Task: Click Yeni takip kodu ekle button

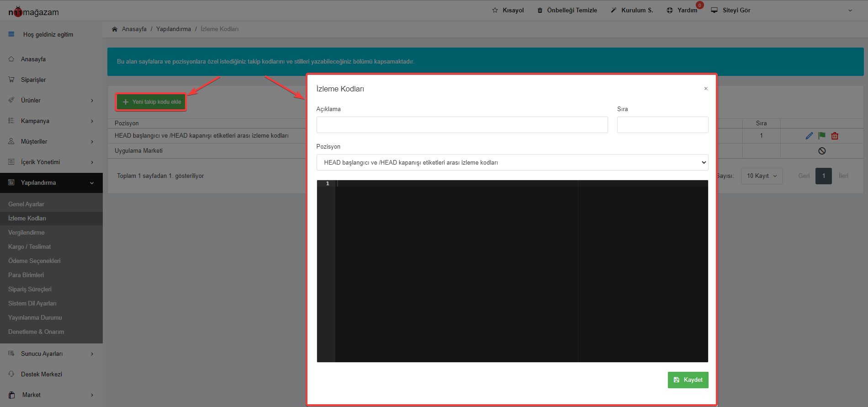Action: [151, 102]
